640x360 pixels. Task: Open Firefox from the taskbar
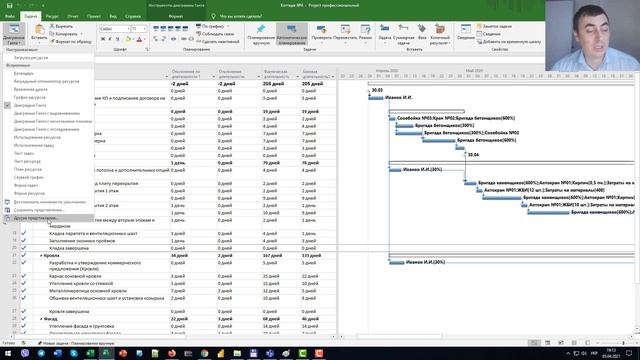pyautogui.click(x=171, y=353)
